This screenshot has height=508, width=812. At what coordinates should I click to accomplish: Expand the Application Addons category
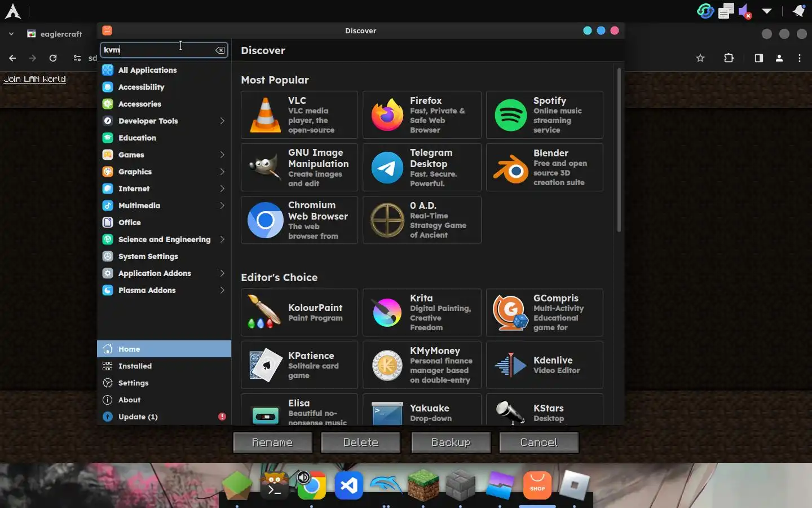(222, 273)
